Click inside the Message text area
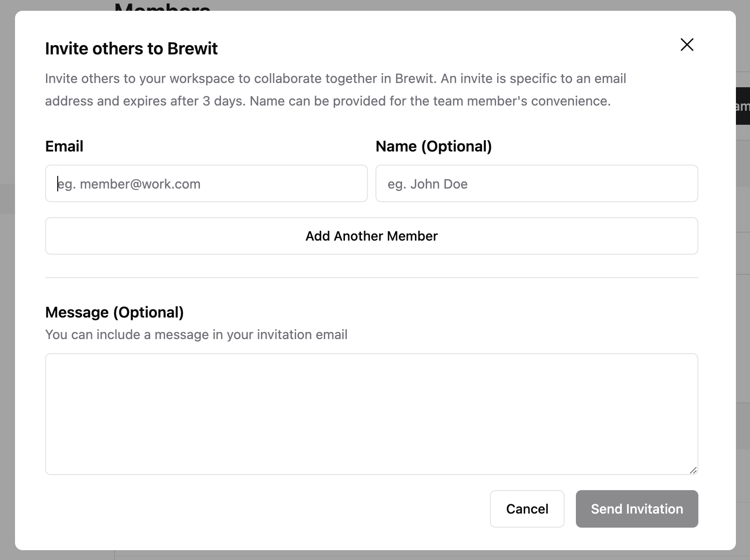 pyautogui.click(x=372, y=414)
